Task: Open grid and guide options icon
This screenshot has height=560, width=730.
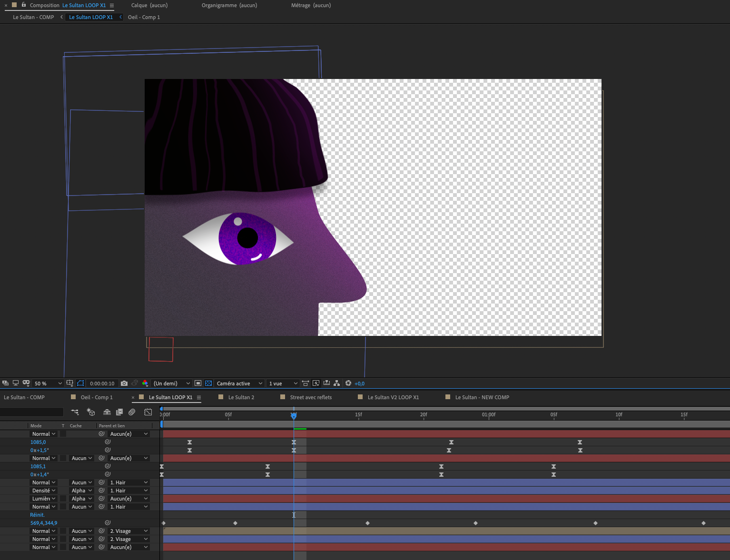Action: pyautogui.click(x=70, y=383)
